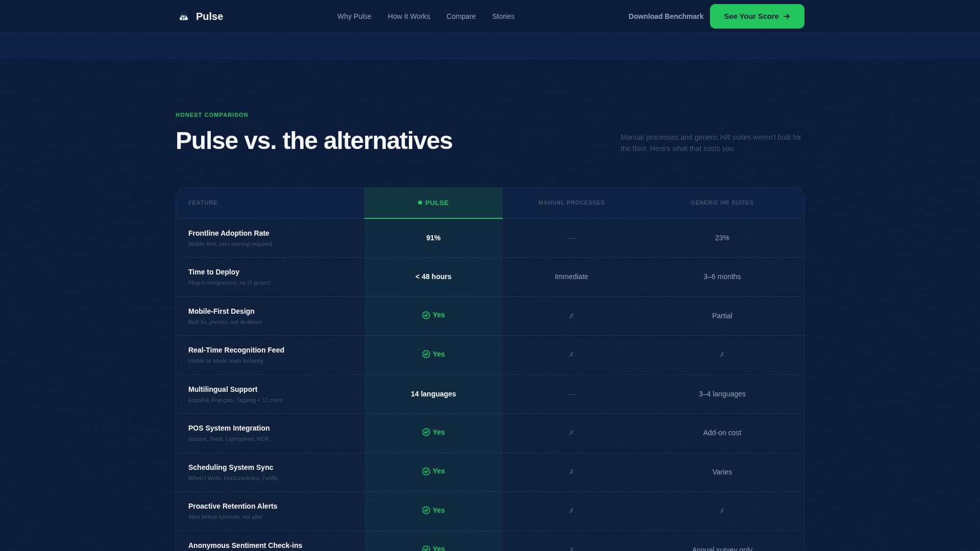
Task: Click the Frontline Adoption Rate row label
Action: pyautogui.click(x=229, y=233)
